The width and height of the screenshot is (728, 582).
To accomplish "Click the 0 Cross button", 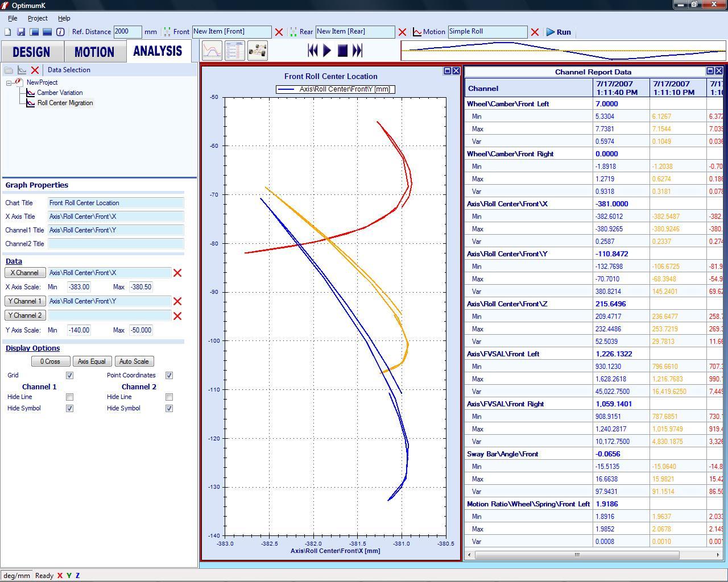I will (x=51, y=361).
